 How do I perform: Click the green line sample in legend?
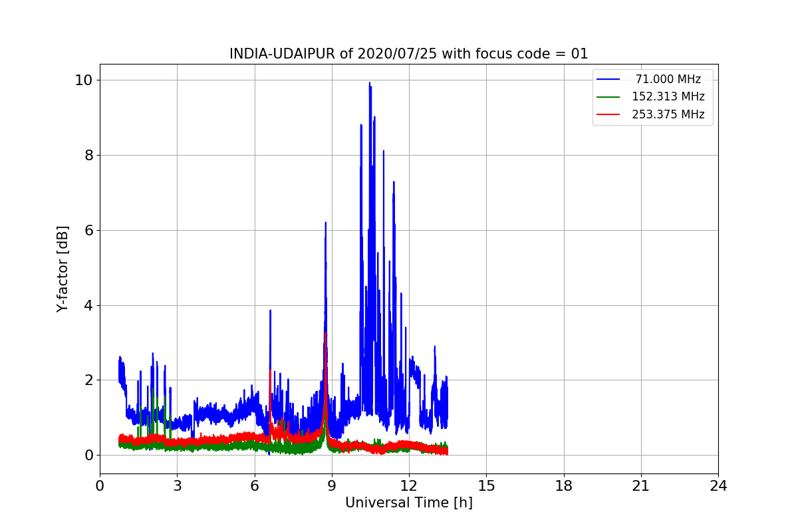point(608,96)
